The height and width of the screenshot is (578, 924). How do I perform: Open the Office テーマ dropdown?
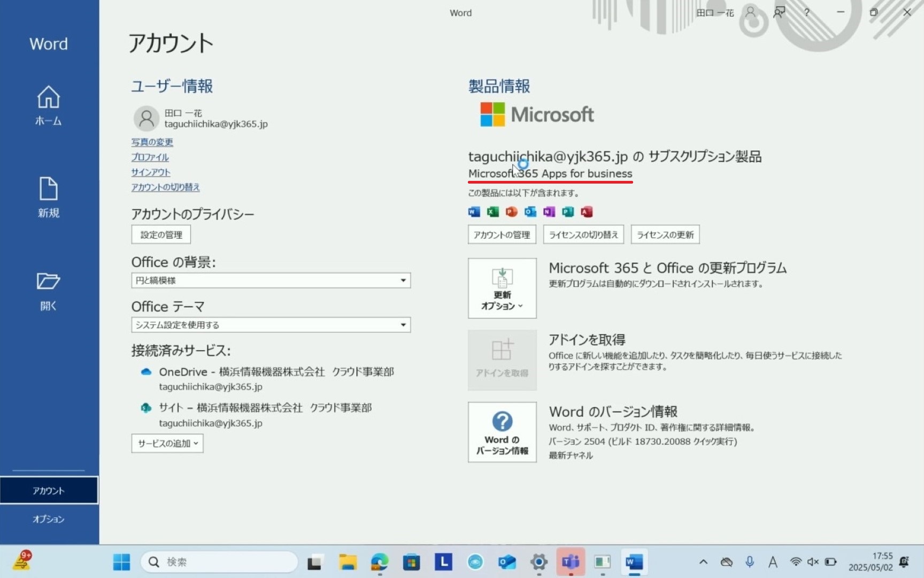271,325
